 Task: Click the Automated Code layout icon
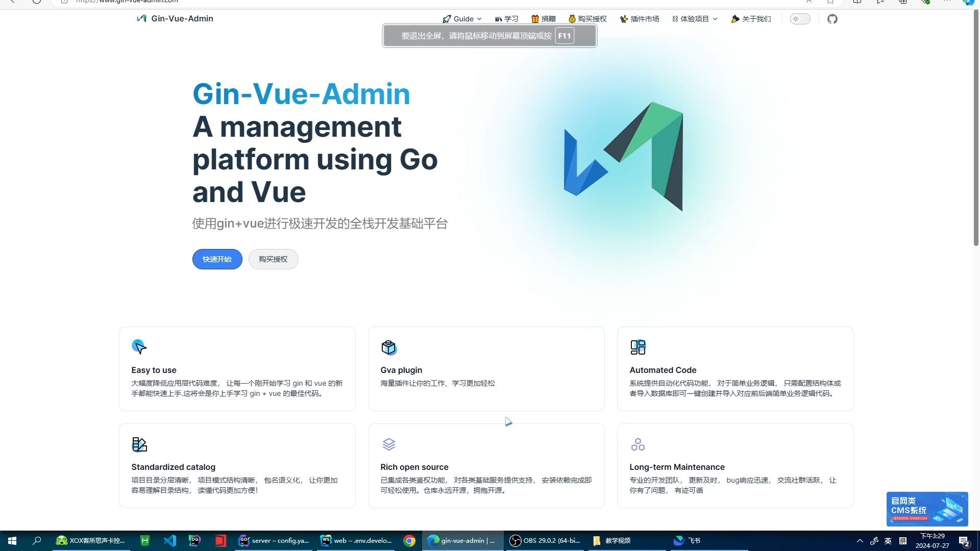click(638, 347)
